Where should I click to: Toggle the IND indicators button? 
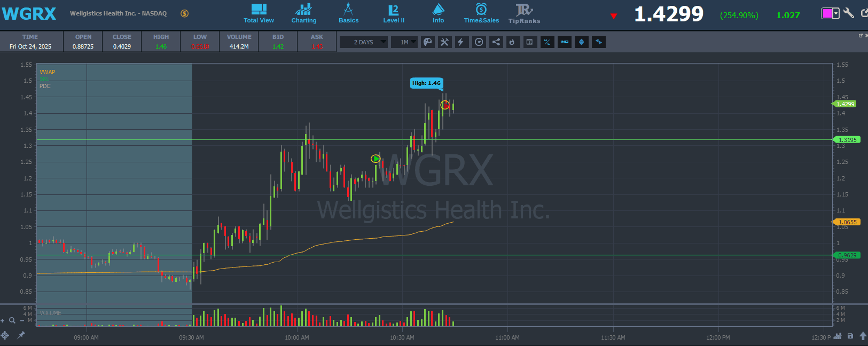565,42
